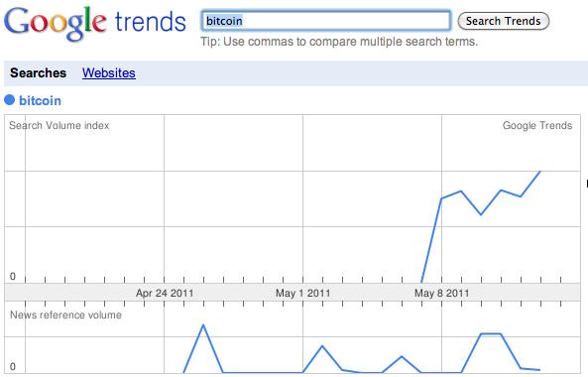Click the news volume peak just after May 1

(x=322, y=346)
